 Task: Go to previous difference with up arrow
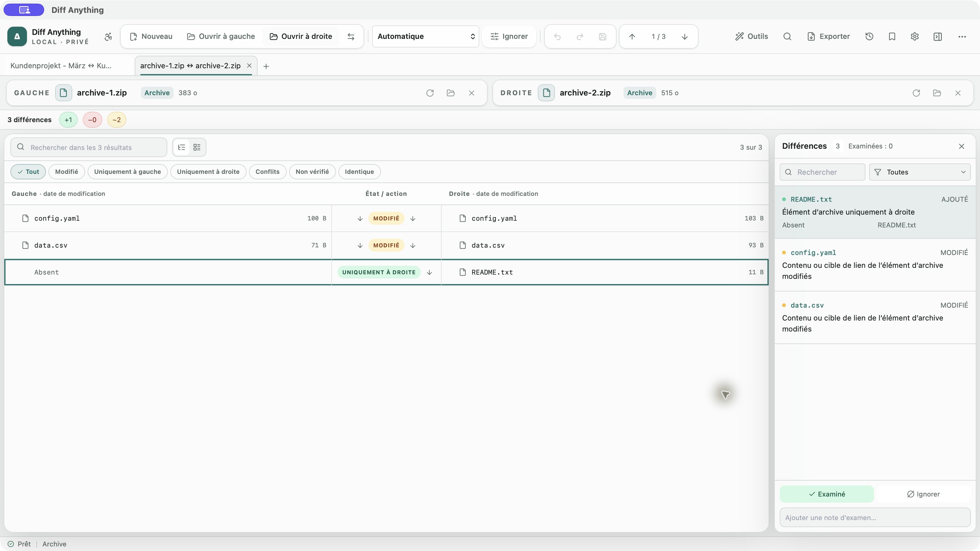[x=632, y=36]
